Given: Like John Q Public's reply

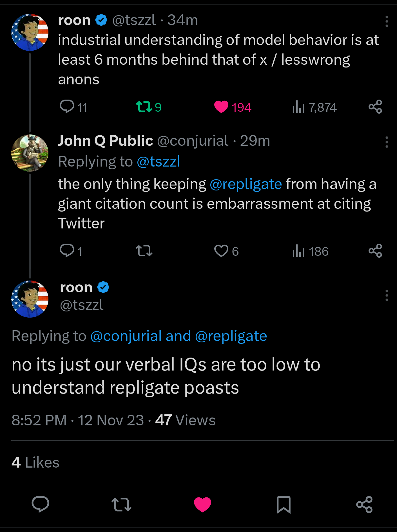Looking at the screenshot, I should pos(221,251).
